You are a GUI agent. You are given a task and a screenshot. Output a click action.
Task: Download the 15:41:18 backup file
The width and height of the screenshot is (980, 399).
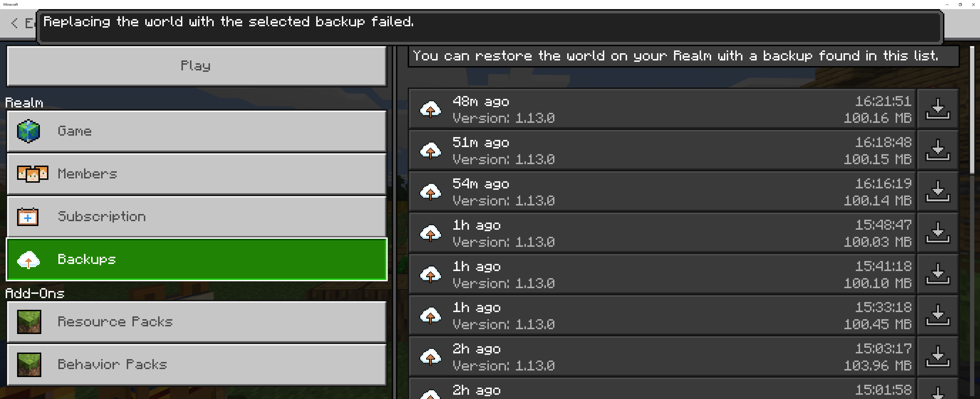click(937, 274)
